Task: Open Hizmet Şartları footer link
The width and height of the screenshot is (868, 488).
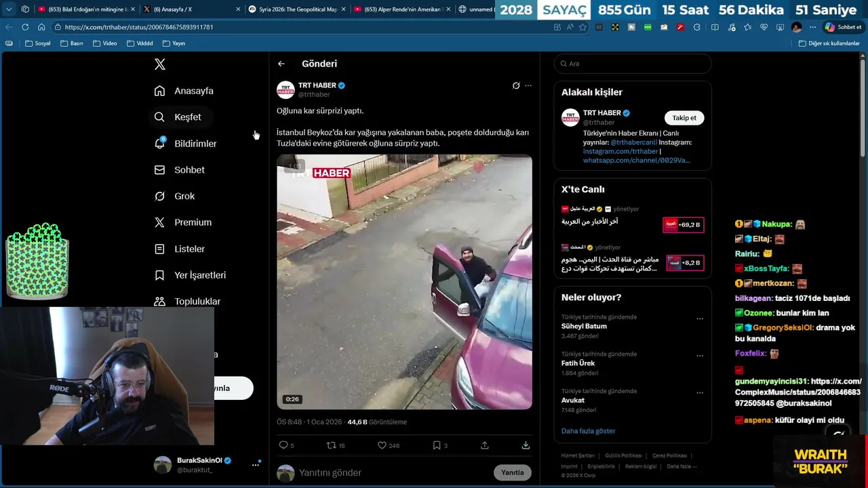Action: pyautogui.click(x=578, y=455)
